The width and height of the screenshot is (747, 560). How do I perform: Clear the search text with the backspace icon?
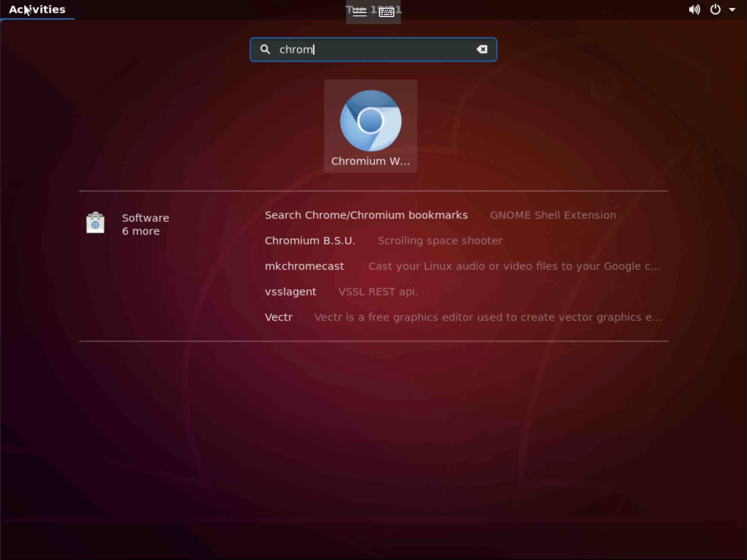(x=482, y=49)
